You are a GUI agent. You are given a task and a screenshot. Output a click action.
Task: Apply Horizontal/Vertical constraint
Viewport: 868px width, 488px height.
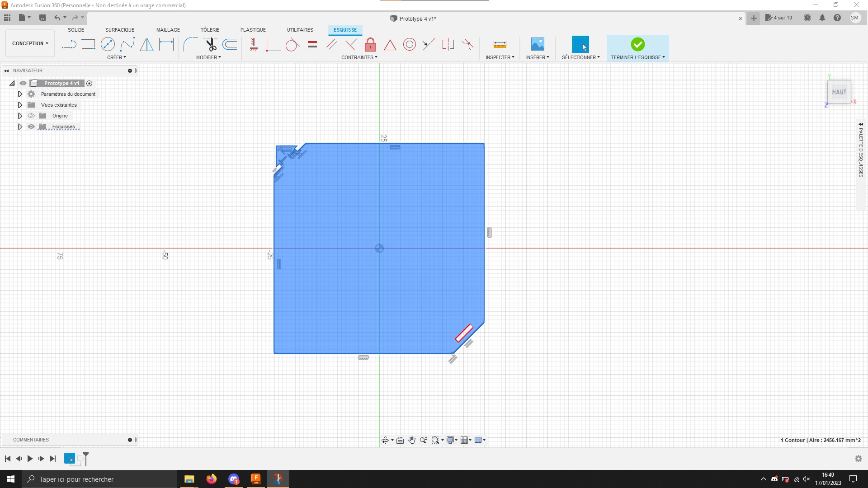254,44
